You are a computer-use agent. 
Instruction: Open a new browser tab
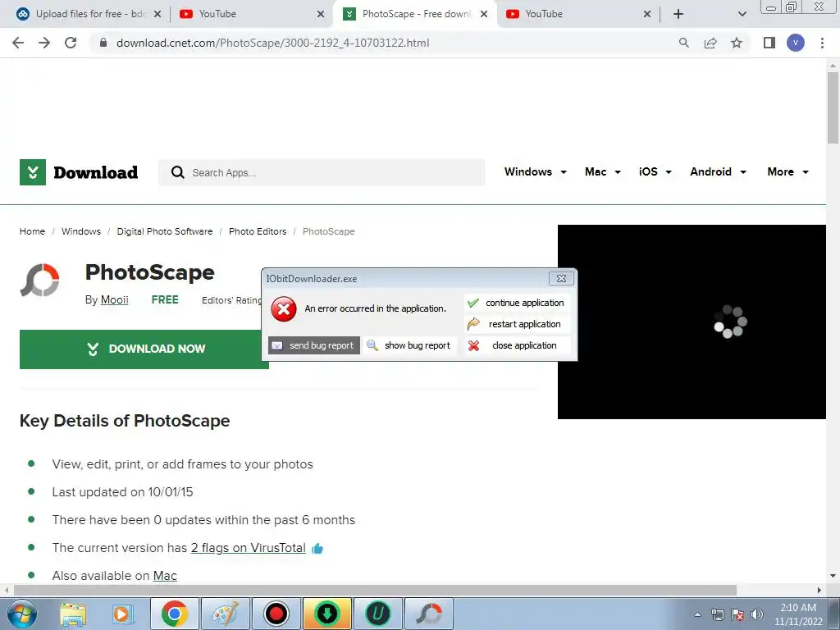tap(678, 14)
